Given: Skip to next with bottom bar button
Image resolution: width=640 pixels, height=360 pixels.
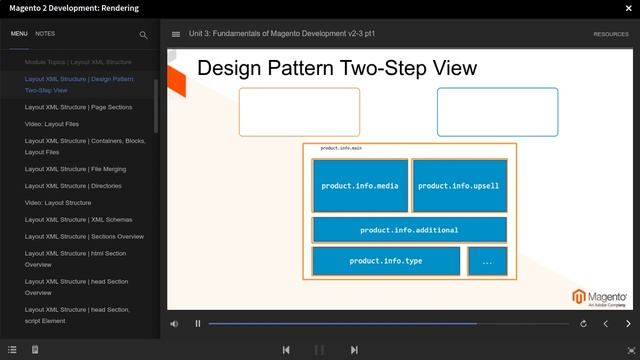Looking at the screenshot, I should pyautogui.click(x=354, y=350).
